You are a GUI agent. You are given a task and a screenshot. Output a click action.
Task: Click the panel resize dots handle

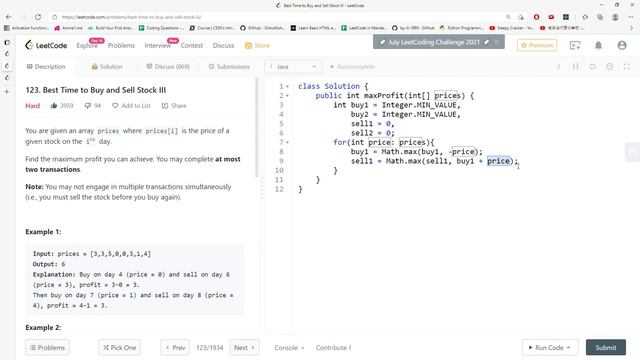pyautogui.click(x=262, y=188)
